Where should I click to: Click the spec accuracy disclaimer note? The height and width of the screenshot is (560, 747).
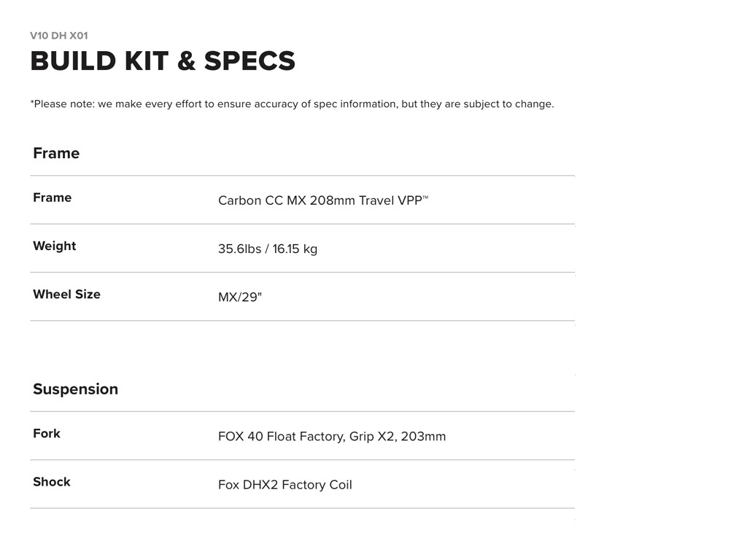tap(292, 104)
